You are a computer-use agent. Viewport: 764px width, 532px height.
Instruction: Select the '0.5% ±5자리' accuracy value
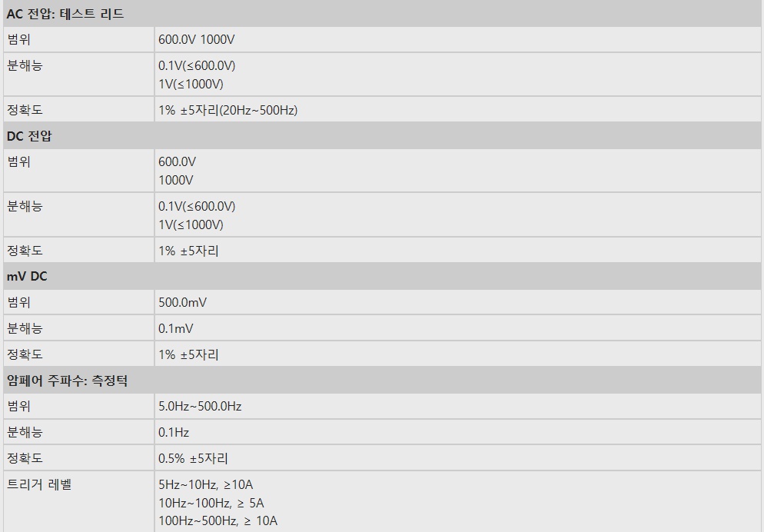[x=193, y=458]
